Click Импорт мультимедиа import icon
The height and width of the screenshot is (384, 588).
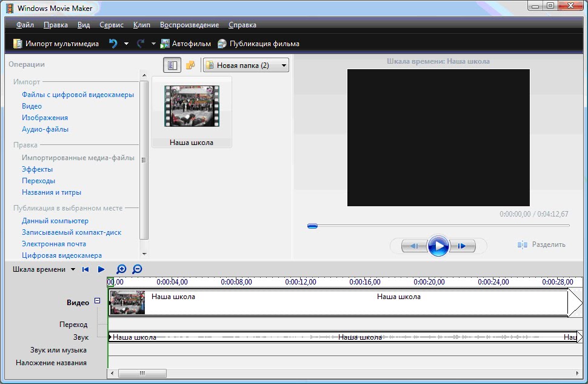point(17,44)
